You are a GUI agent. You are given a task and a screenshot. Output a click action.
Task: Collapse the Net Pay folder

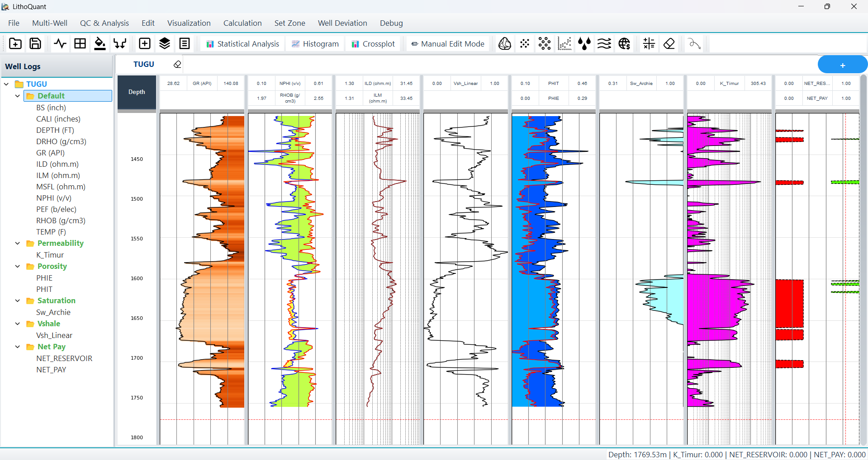[x=18, y=347]
